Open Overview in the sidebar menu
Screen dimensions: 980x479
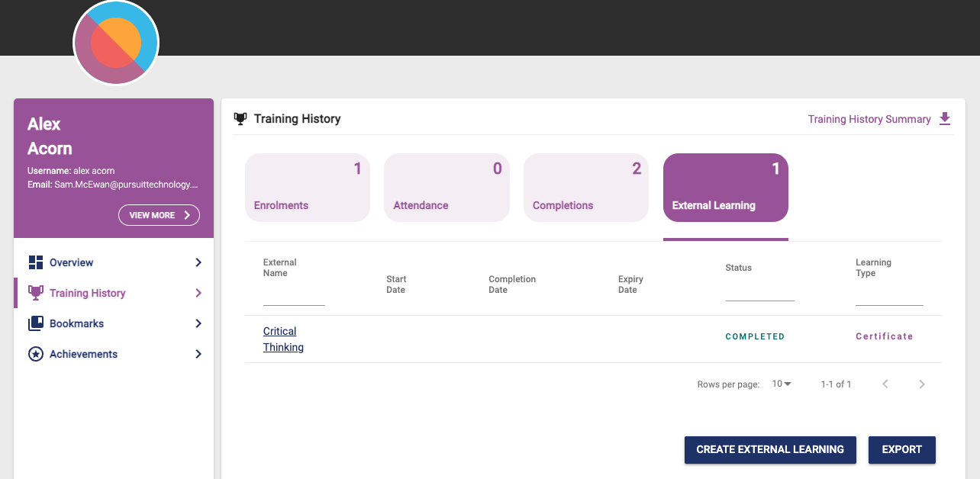click(x=114, y=262)
